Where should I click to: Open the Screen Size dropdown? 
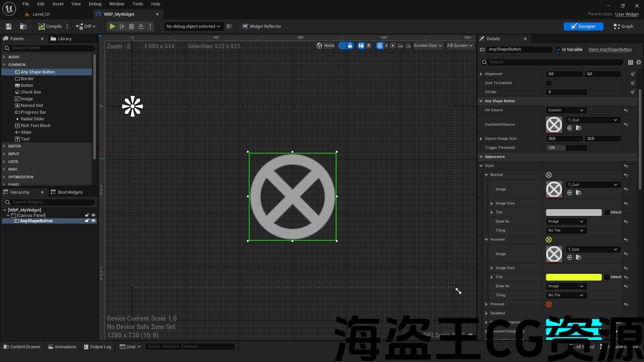pos(428,46)
